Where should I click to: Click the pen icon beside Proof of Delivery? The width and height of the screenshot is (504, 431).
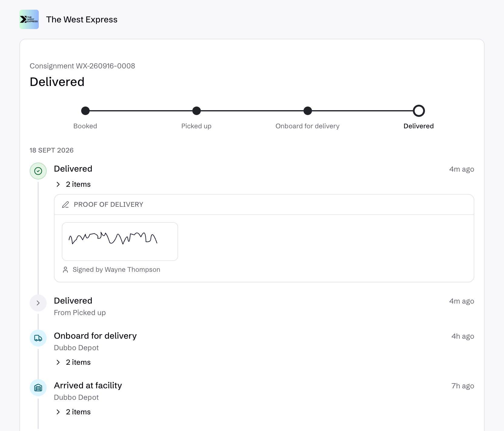pyautogui.click(x=65, y=205)
